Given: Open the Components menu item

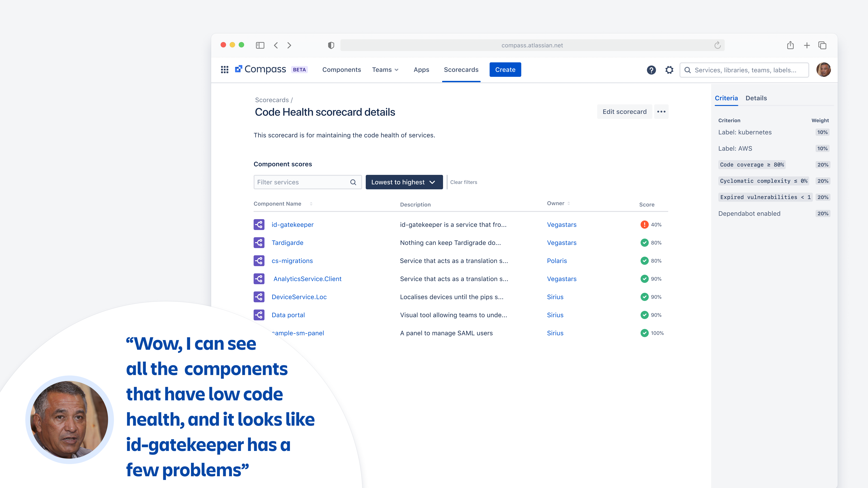Looking at the screenshot, I should click(x=341, y=70).
